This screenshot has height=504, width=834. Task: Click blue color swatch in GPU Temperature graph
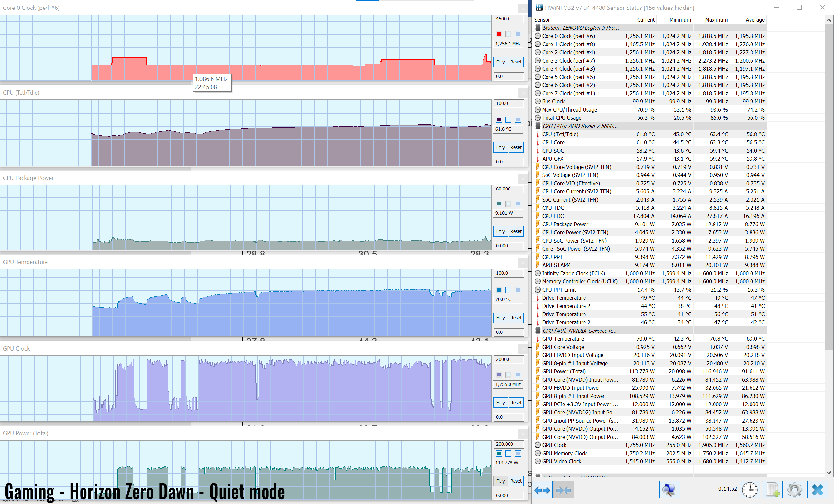point(499,290)
